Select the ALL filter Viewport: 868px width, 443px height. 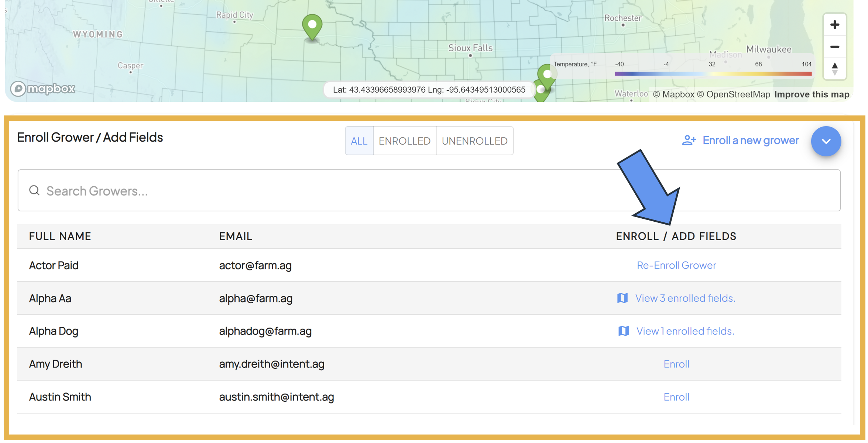(360, 141)
